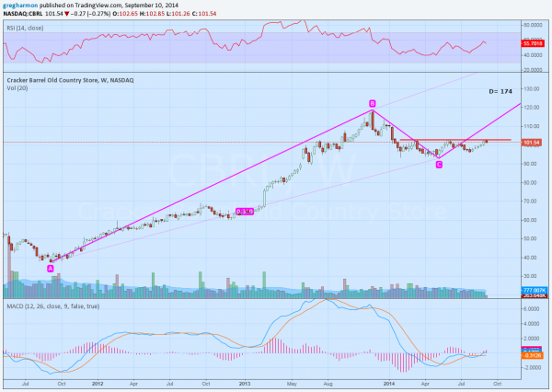Viewport: 552px width, 392px height.
Task: Click the pink B pattern marker
Action: coord(372,103)
